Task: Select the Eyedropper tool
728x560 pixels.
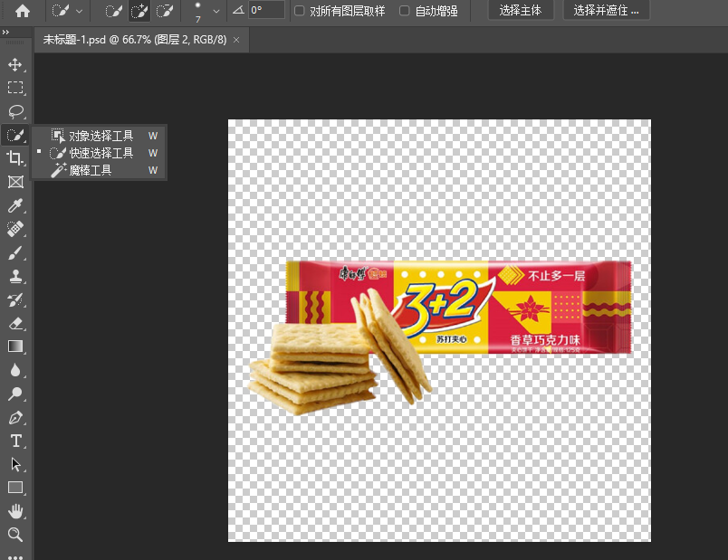Action: (x=15, y=205)
